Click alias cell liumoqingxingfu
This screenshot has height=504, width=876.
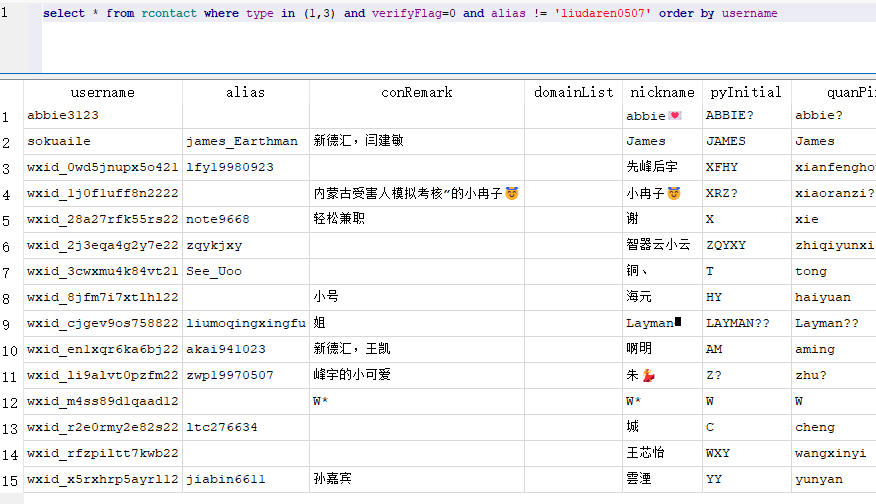point(246,323)
